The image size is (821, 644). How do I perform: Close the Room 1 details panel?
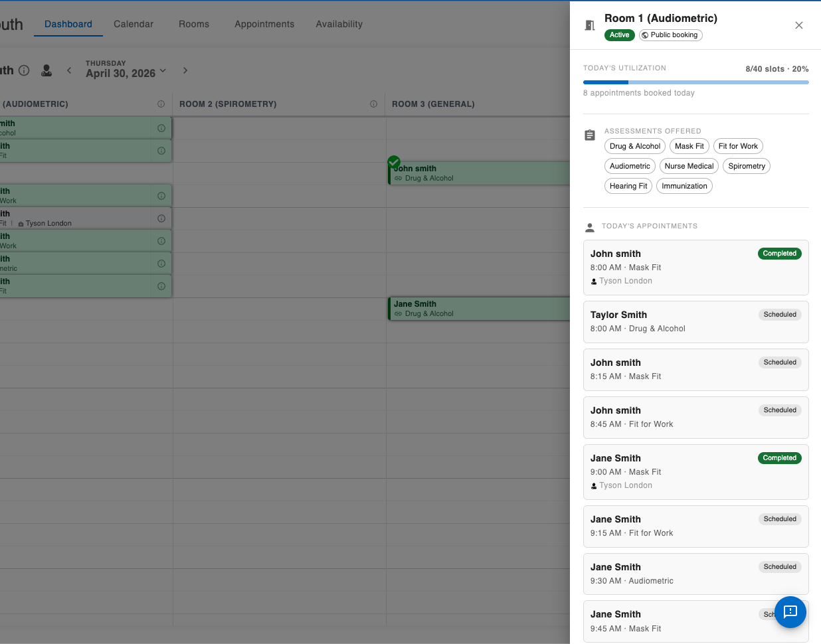point(799,25)
